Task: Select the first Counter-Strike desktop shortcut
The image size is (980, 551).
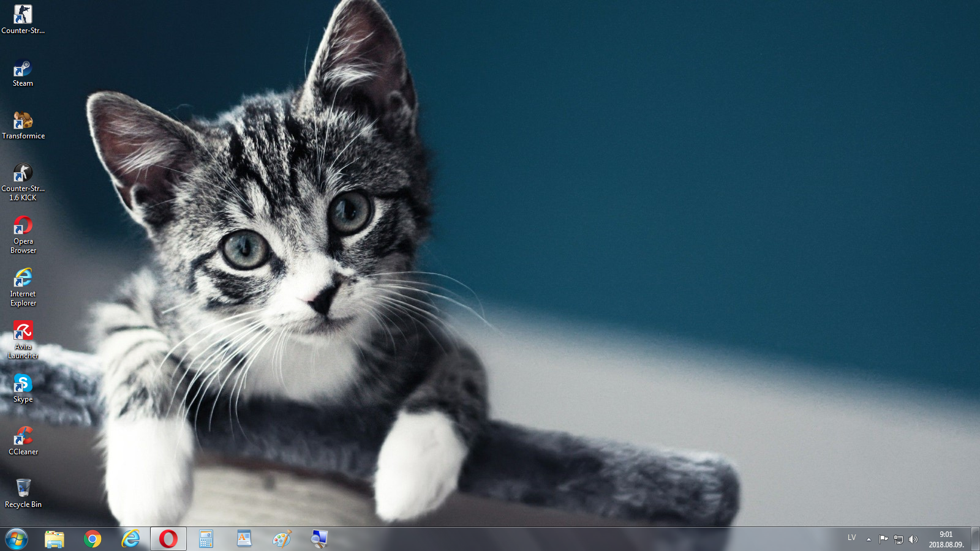Action: click(23, 18)
